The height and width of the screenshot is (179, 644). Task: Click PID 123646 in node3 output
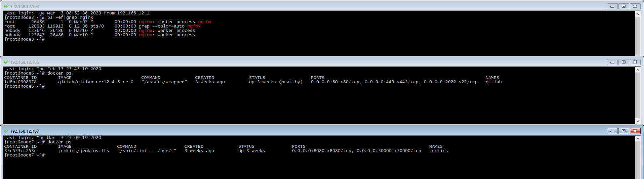pos(36,31)
